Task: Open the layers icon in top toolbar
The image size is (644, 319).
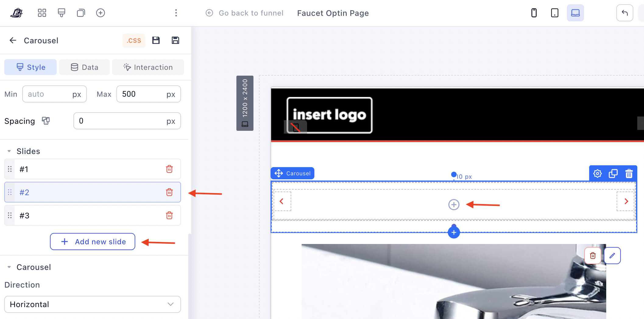Action: 81,13
